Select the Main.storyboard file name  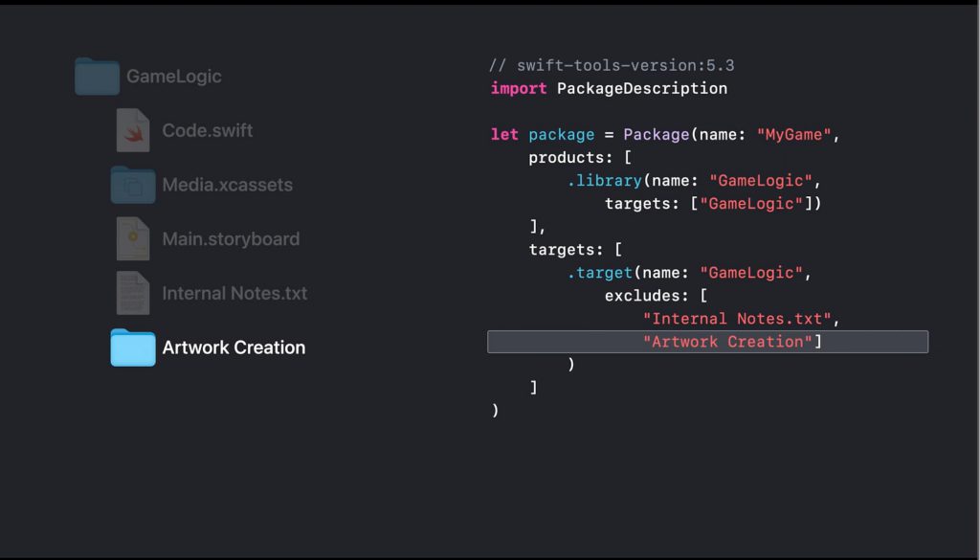[231, 238]
